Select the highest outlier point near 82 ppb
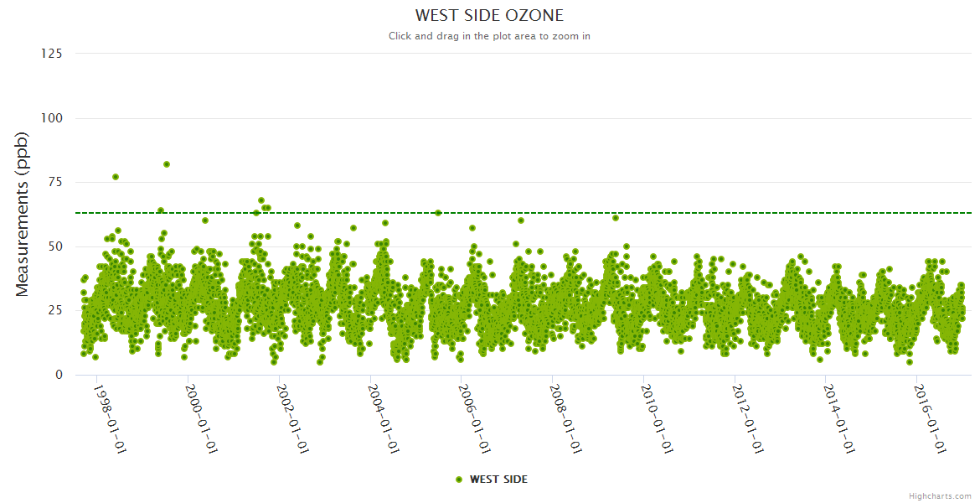This screenshot has height=503, width=980. 167,164
